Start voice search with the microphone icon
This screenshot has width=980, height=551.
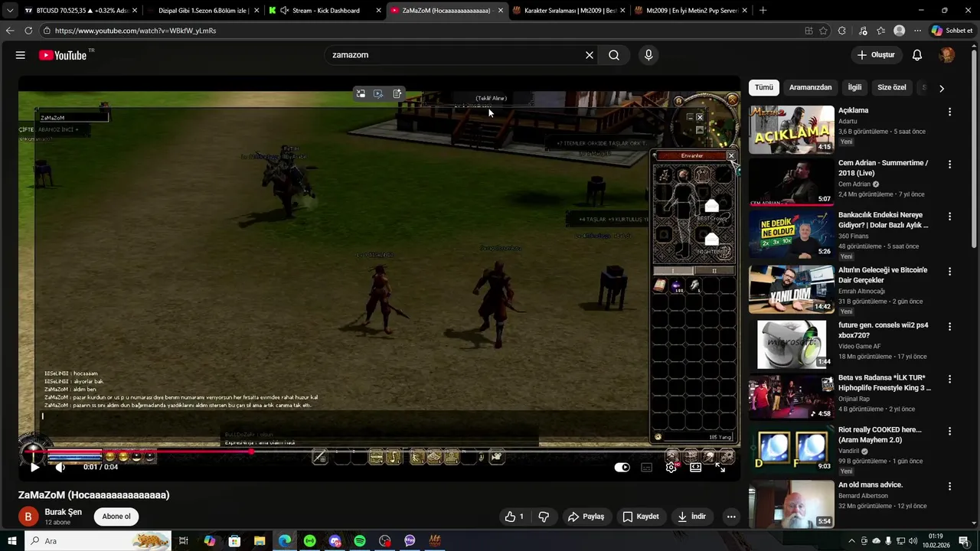(x=648, y=55)
